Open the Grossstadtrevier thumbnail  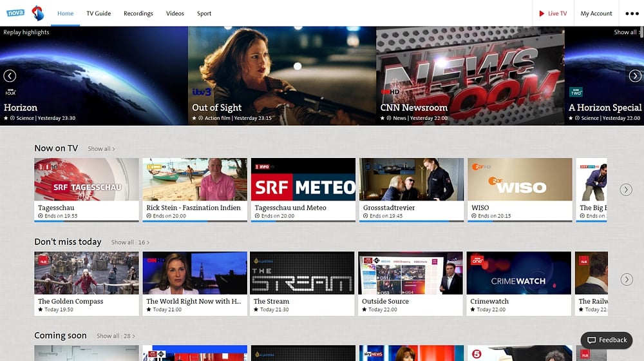pyautogui.click(x=412, y=179)
